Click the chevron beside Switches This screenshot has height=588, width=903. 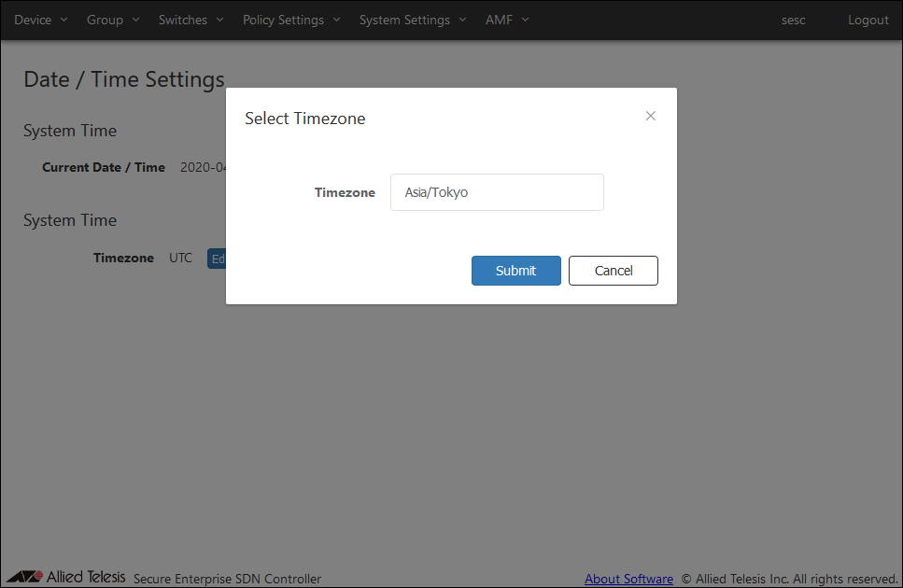pos(219,20)
